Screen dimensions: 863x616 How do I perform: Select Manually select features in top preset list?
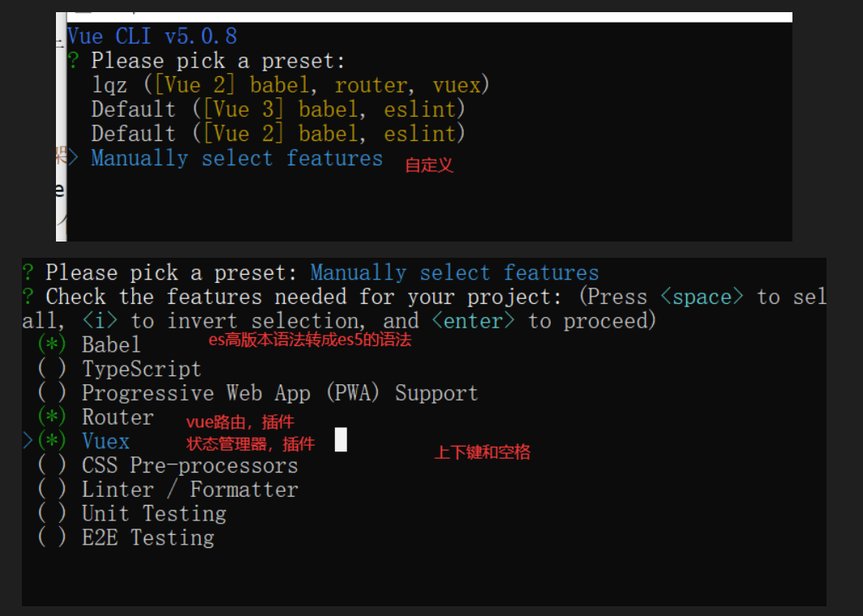(236, 158)
